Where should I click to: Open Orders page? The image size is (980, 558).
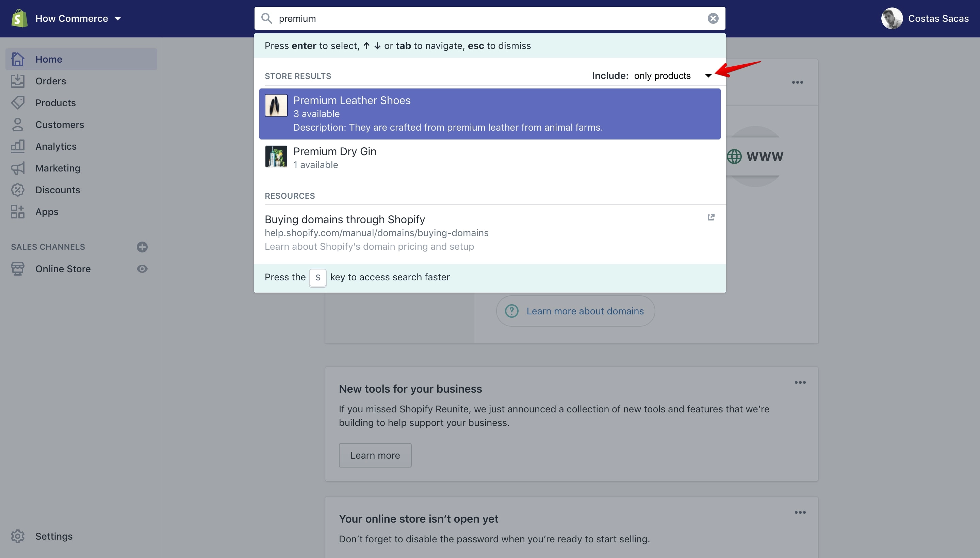tap(81, 81)
